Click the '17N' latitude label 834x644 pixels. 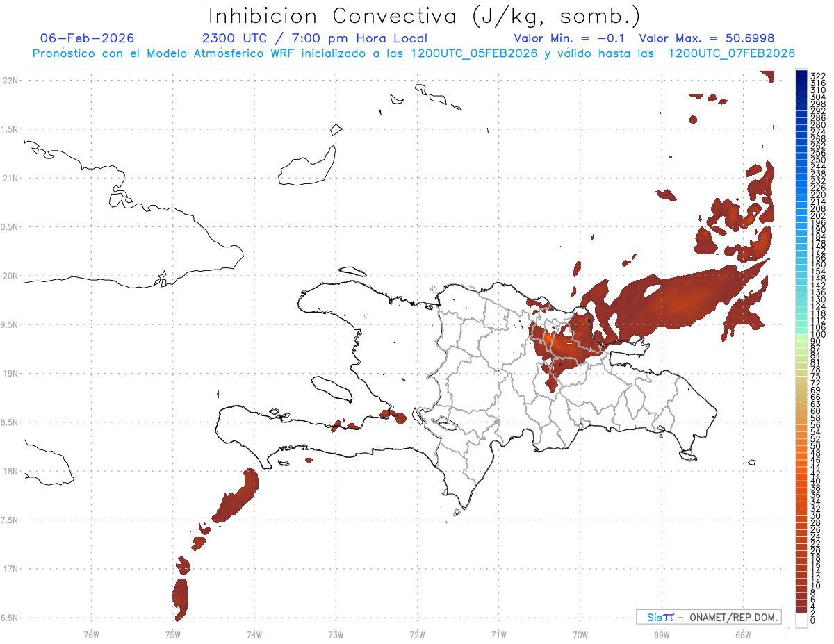coord(10,569)
